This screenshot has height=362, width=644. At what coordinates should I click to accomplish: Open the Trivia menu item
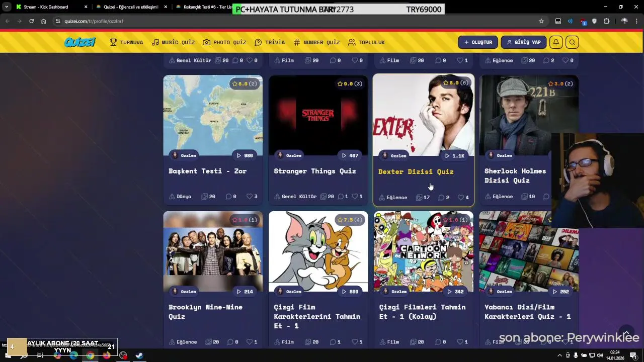click(270, 42)
